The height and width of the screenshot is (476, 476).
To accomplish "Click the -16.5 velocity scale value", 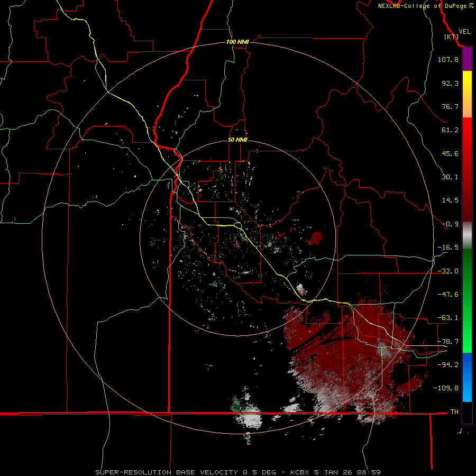I will coord(448,248).
